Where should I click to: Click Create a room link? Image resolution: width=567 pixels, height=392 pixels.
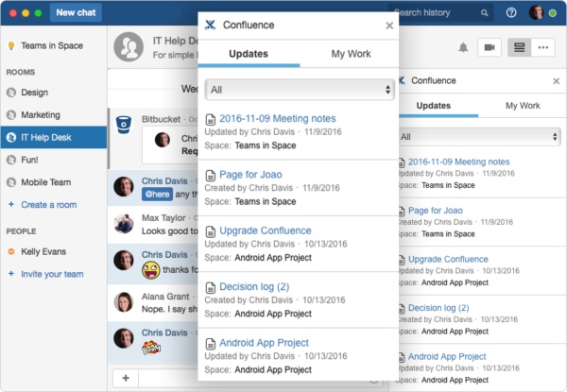[x=49, y=205]
